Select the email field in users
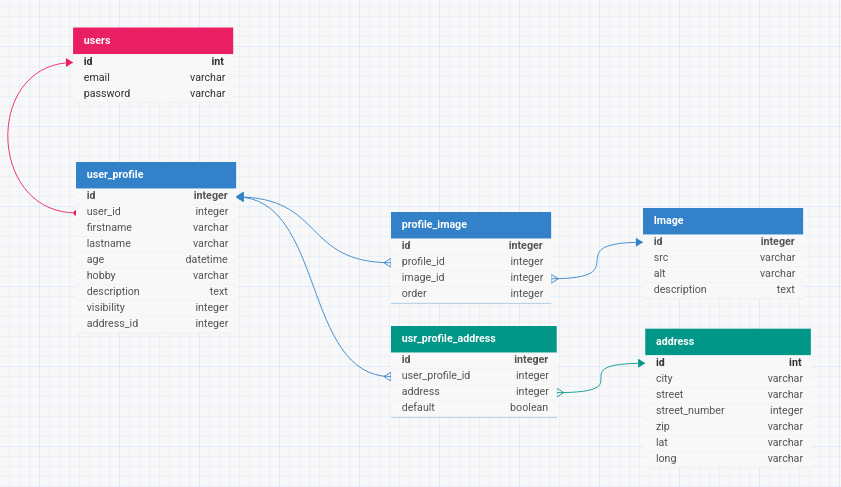The width and height of the screenshot is (841, 487). click(x=154, y=77)
